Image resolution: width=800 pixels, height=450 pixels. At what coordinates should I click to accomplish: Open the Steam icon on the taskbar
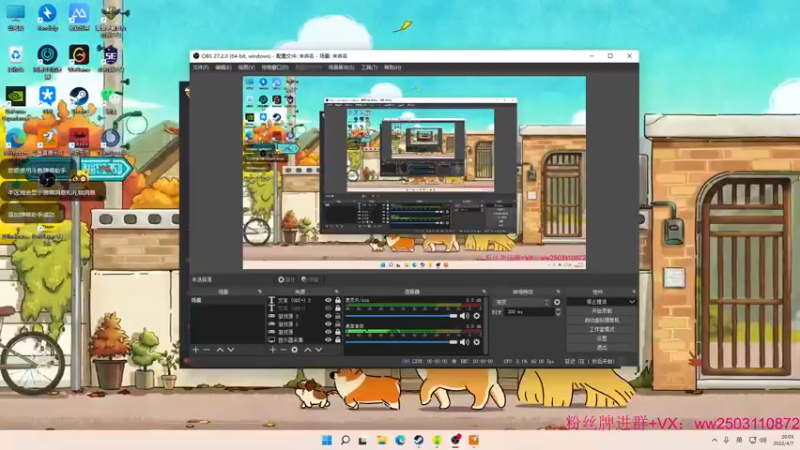click(418, 440)
